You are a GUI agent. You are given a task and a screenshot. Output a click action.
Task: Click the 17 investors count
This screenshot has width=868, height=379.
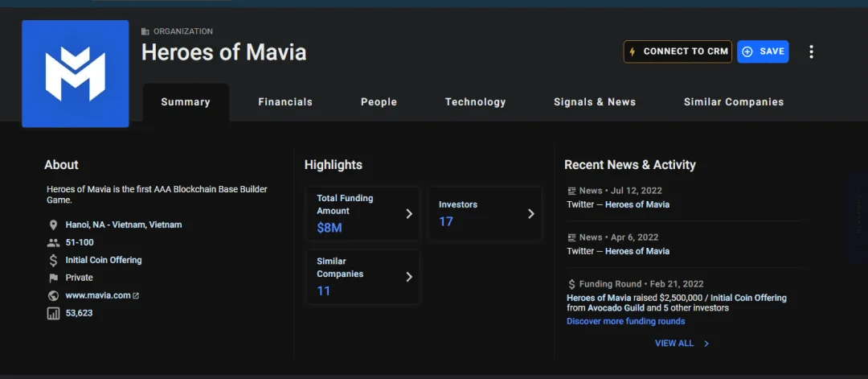pos(445,221)
